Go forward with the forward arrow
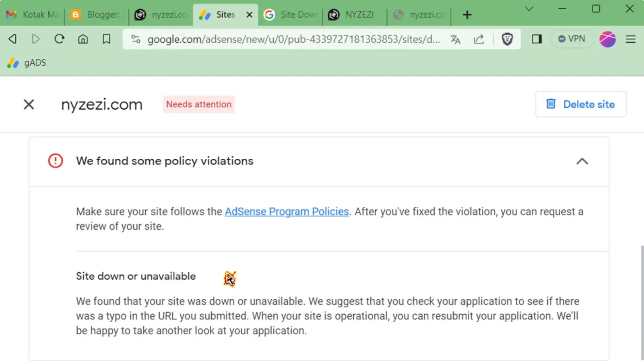Screen dimensions: 644x363 [36, 39]
